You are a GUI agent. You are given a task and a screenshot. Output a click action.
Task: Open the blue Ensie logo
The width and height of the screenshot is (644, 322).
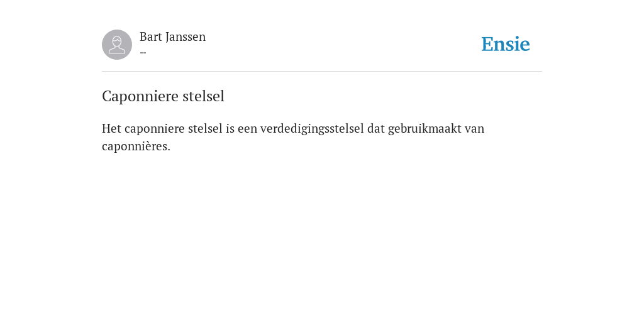(506, 44)
